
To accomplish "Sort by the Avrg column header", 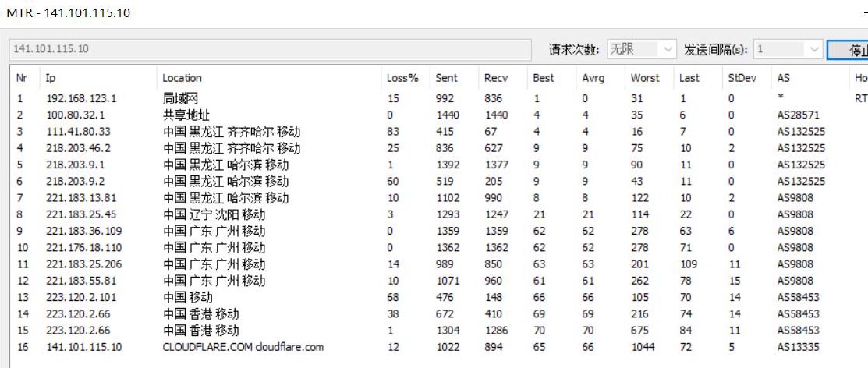I will [593, 78].
